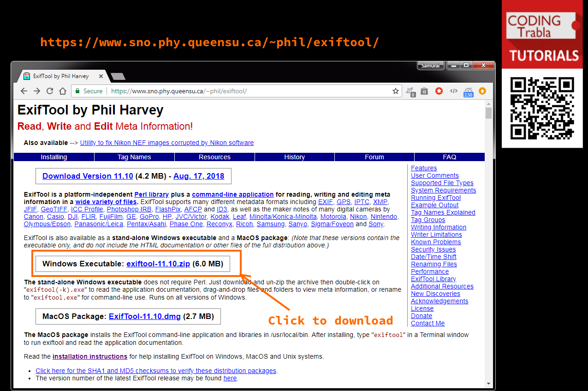Image resolution: width=588 pixels, height=391 pixels.
Task: Open the Resources navigation item
Action: 214,157
